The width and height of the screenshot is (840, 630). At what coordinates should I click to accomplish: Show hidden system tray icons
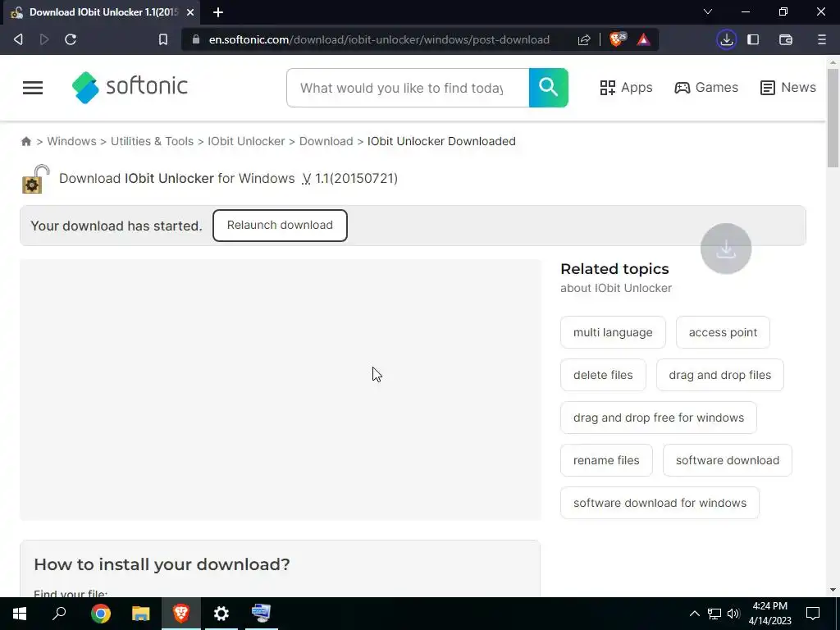coord(694,614)
